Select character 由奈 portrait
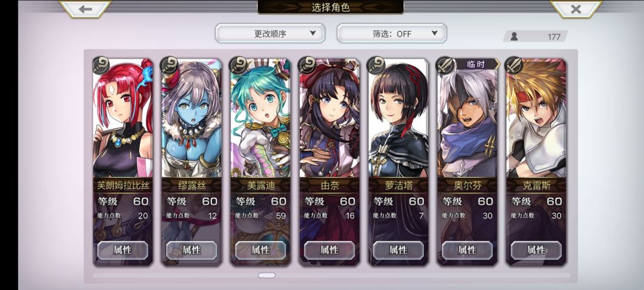Screen dimensions: 644x290 [329, 119]
